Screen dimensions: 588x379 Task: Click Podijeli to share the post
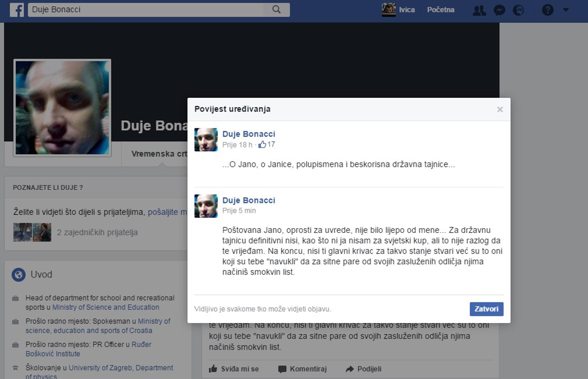[x=363, y=369]
